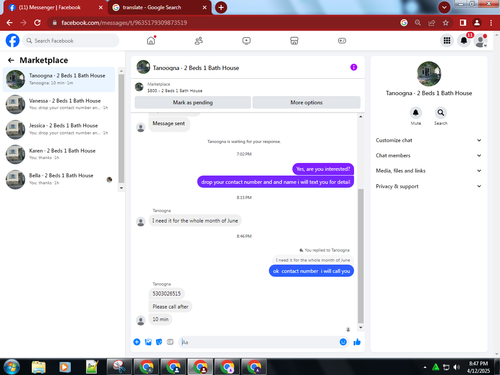Show hidden system tray icons arrow
This screenshot has width=500, height=375.
[x=425, y=367]
